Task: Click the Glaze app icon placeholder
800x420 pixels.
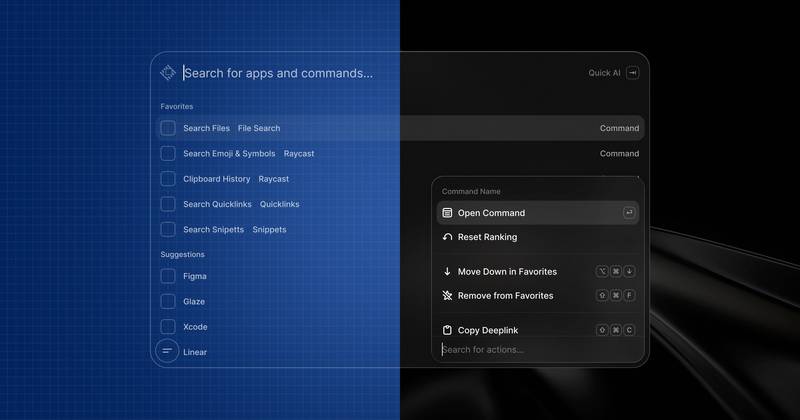Action: pos(168,301)
